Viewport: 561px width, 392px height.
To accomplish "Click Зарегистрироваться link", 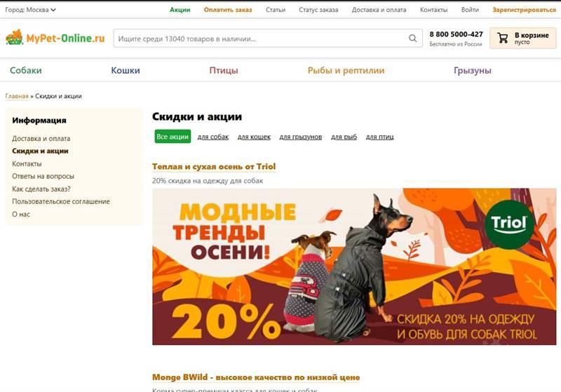I will click(x=524, y=10).
